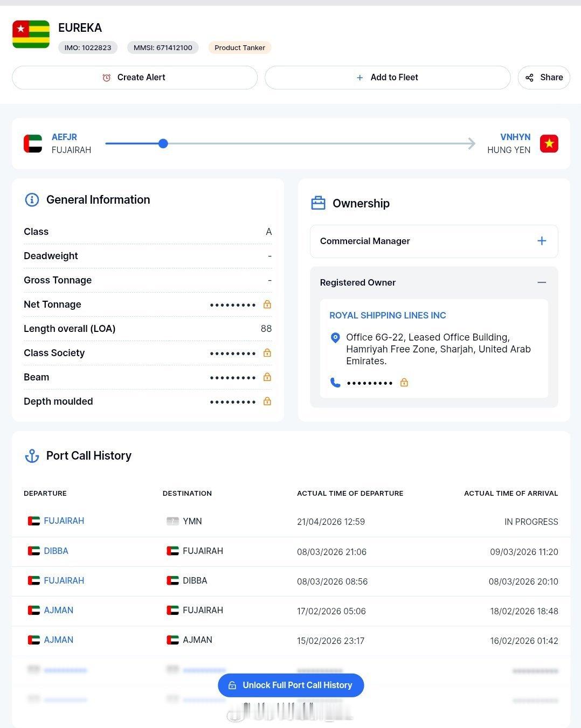Collapse the Registered Owner section
Image resolution: width=581 pixels, height=728 pixels.
point(542,282)
